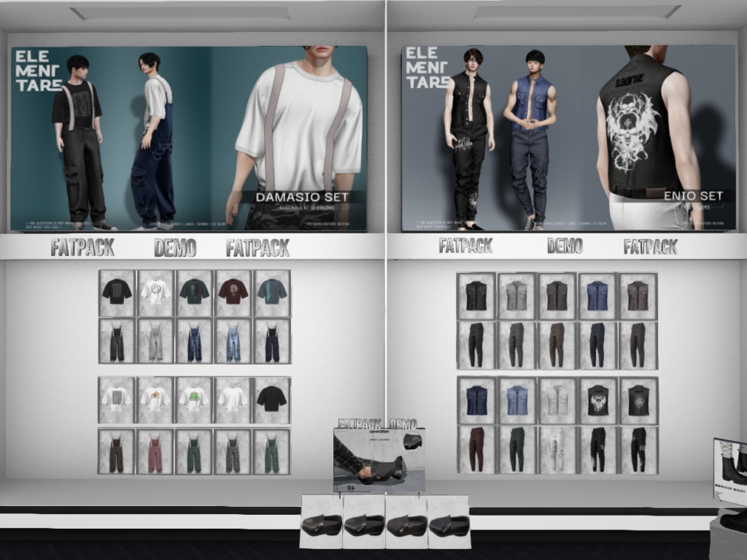
Task: Select the solid dark green overalls
Action: click(194, 451)
